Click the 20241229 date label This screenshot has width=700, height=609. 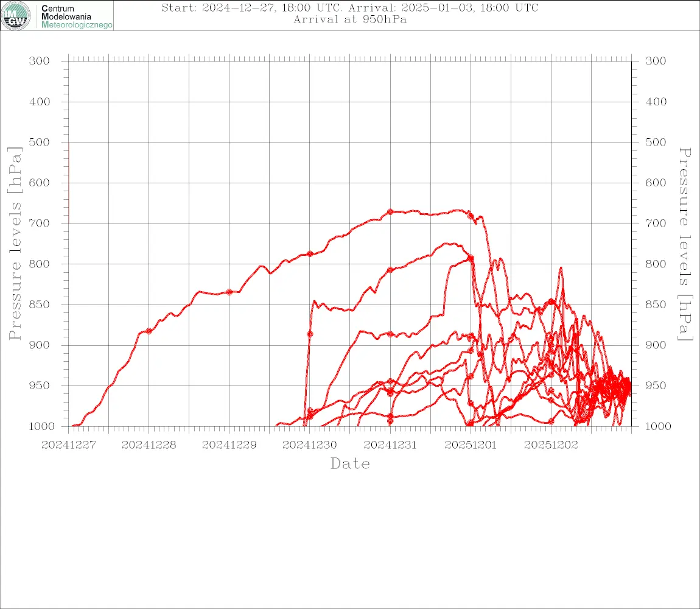(229, 445)
